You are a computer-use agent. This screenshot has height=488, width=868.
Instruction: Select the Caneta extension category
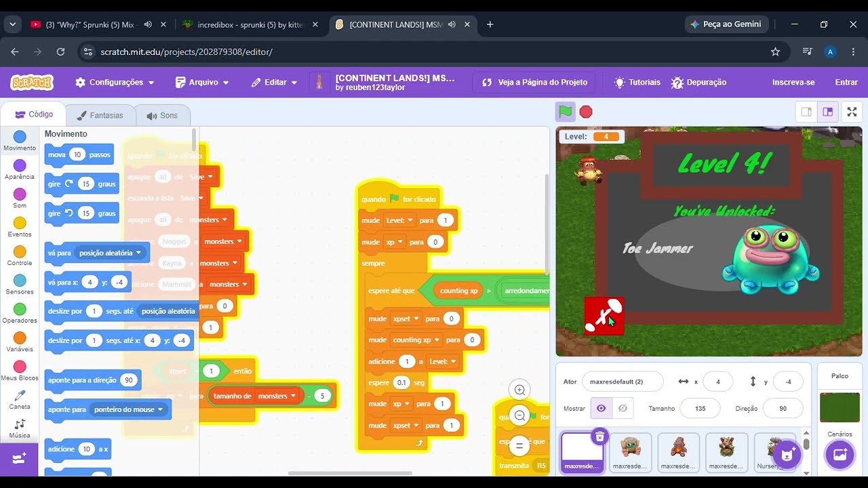20,400
